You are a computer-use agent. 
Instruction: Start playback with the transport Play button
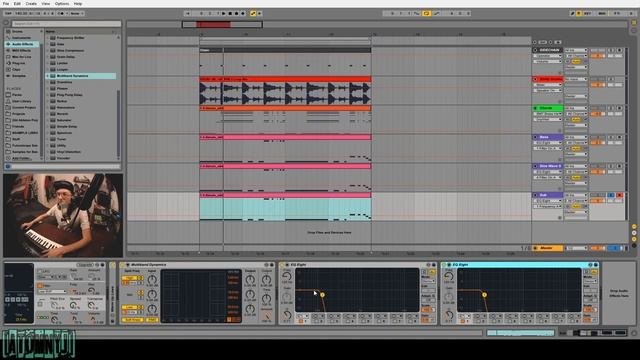223,13
